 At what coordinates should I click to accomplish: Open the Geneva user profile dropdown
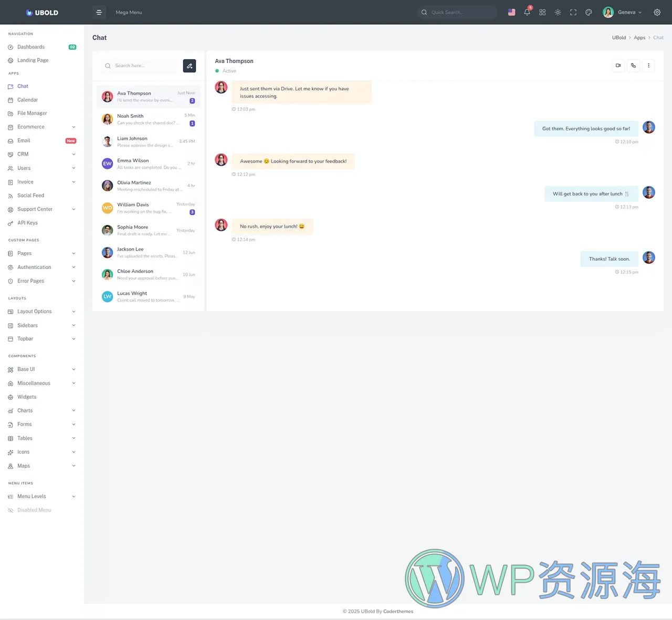pos(622,12)
